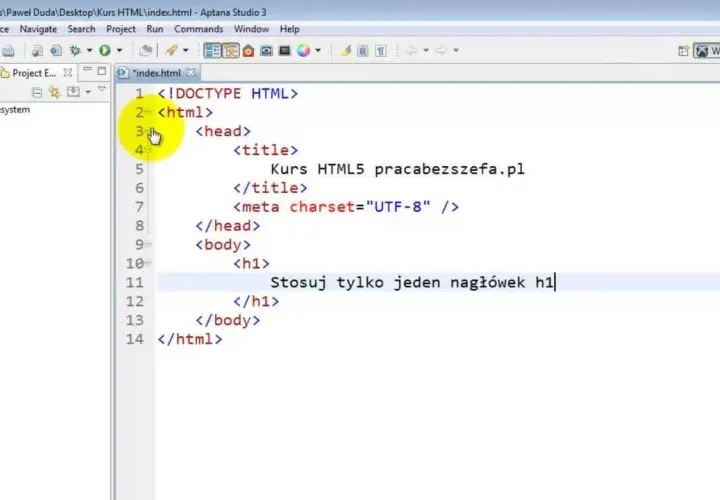Image resolution: width=720 pixels, height=500 pixels.
Task: Toggle Mark Occurrences highlighter
Action: click(x=345, y=51)
